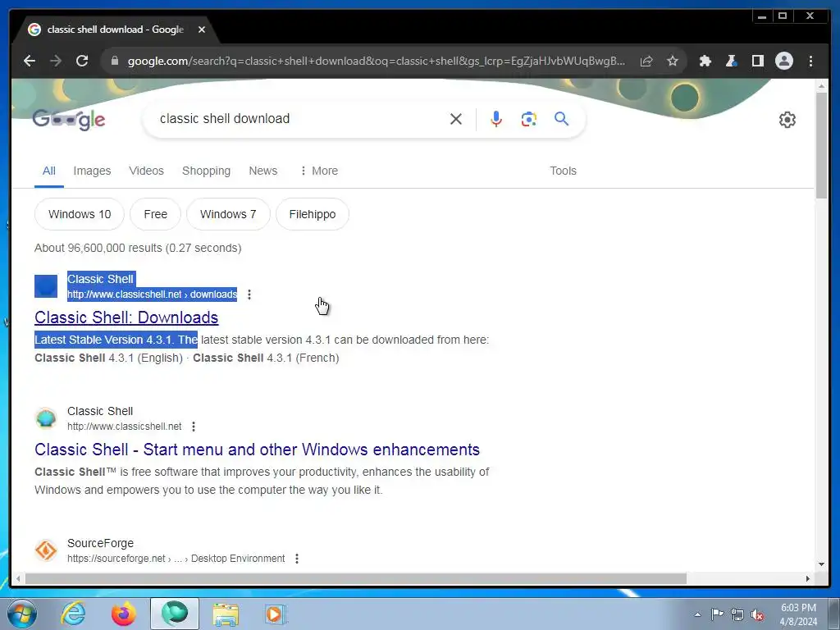840x630 pixels.
Task: Switch to the News tab
Action: click(263, 171)
